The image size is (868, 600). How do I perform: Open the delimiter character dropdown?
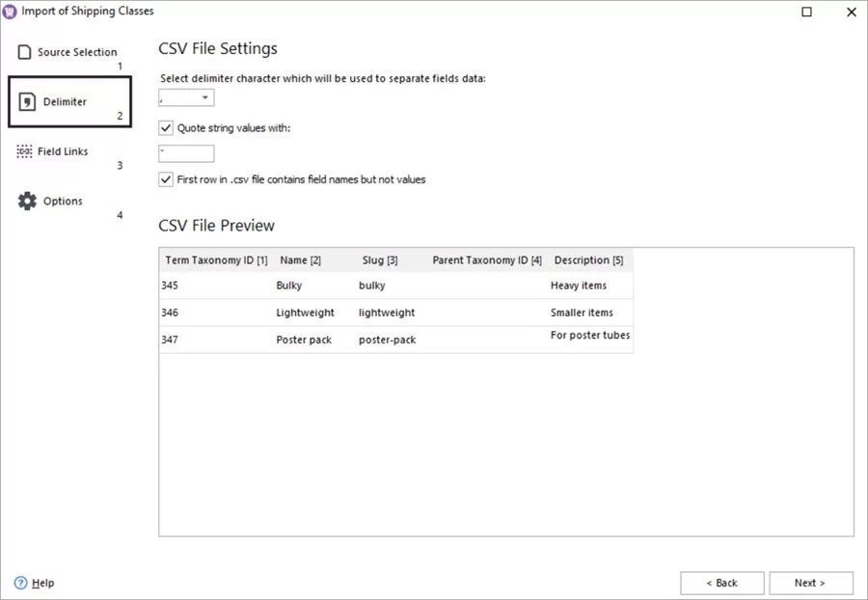[205, 96]
